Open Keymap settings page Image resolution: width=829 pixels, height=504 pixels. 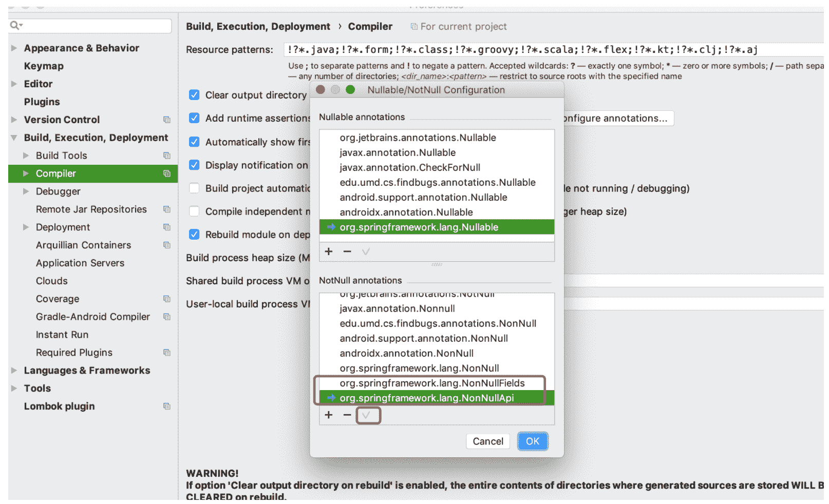click(x=44, y=66)
